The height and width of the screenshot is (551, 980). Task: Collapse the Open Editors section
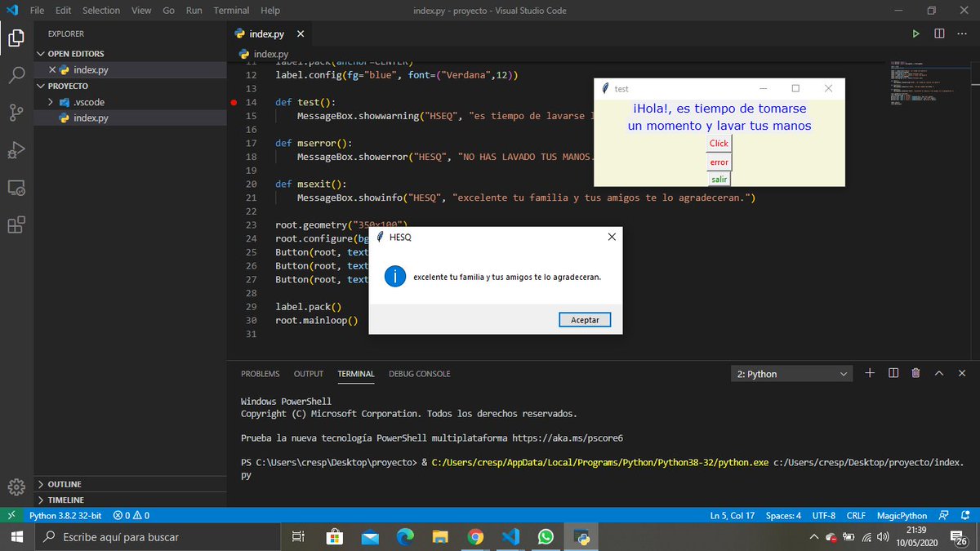pyautogui.click(x=128, y=54)
